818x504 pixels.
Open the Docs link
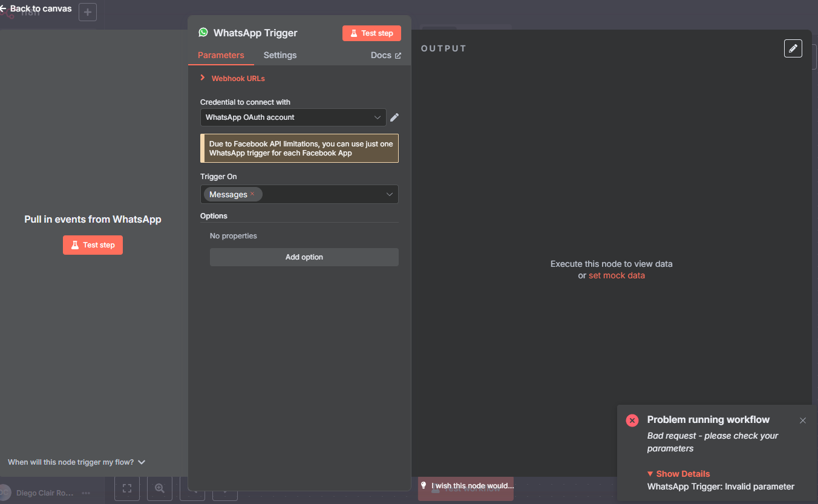[386, 55]
